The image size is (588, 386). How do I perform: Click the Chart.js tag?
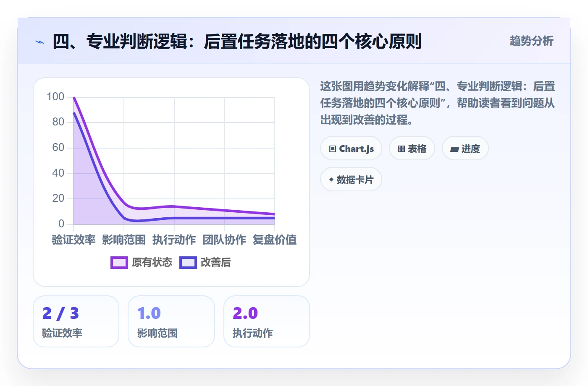tap(351, 149)
